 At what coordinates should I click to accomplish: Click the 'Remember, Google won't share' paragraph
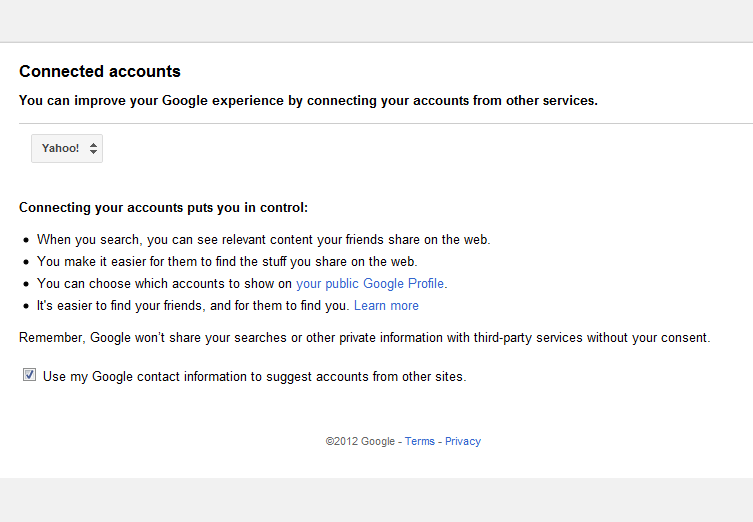(x=364, y=338)
